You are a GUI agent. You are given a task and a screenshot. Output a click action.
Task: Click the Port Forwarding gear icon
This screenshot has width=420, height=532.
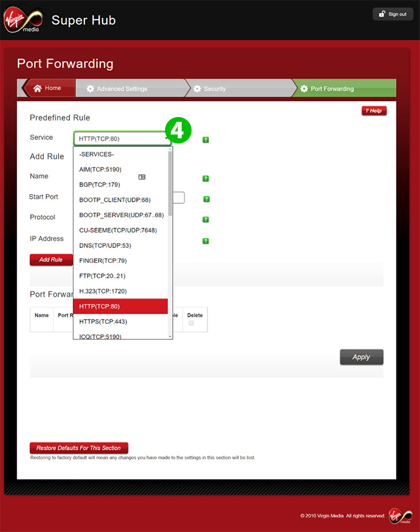[x=304, y=89]
